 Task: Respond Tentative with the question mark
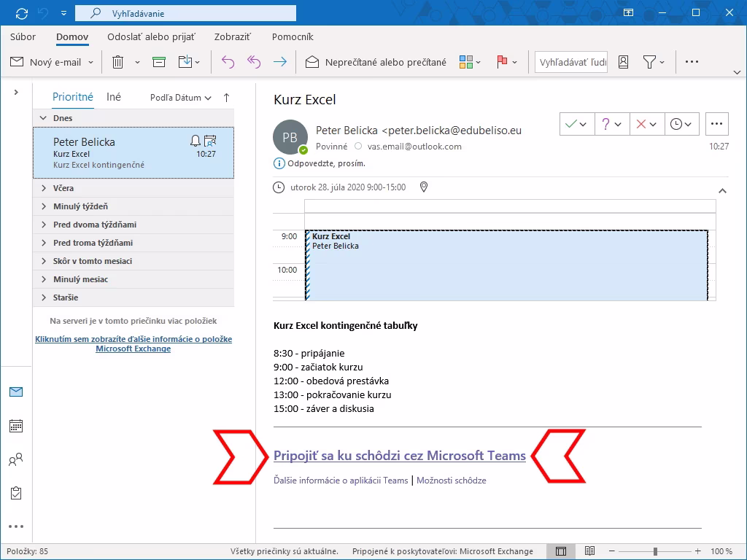coord(612,124)
